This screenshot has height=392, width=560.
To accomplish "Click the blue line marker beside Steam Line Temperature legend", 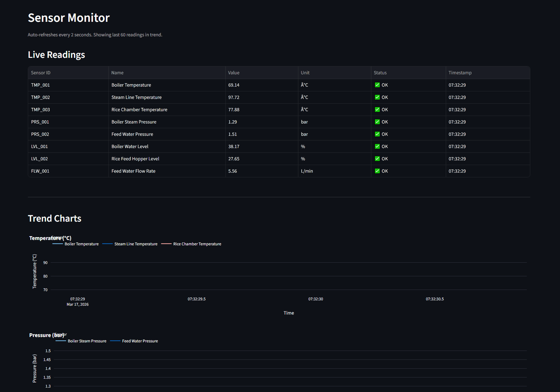I will pos(108,244).
